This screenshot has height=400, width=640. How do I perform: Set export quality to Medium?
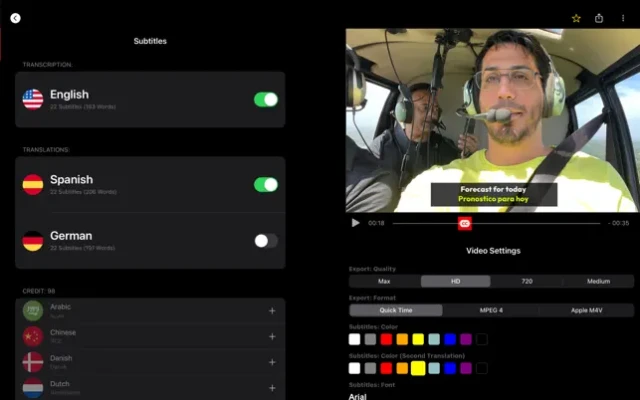click(598, 281)
